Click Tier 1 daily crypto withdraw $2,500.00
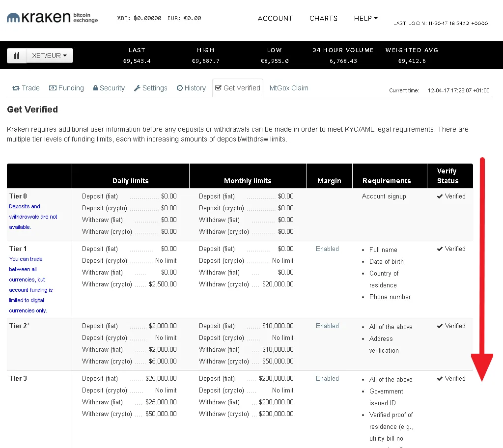The image size is (503, 448). pyautogui.click(x=163, y=284)
